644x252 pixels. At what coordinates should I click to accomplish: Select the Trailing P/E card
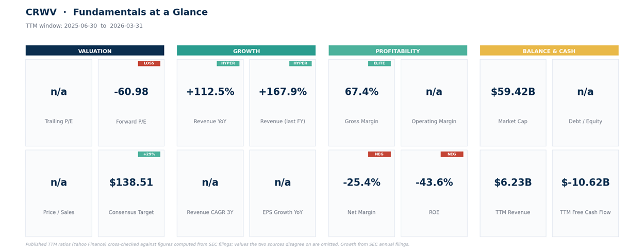click(59, 103)
